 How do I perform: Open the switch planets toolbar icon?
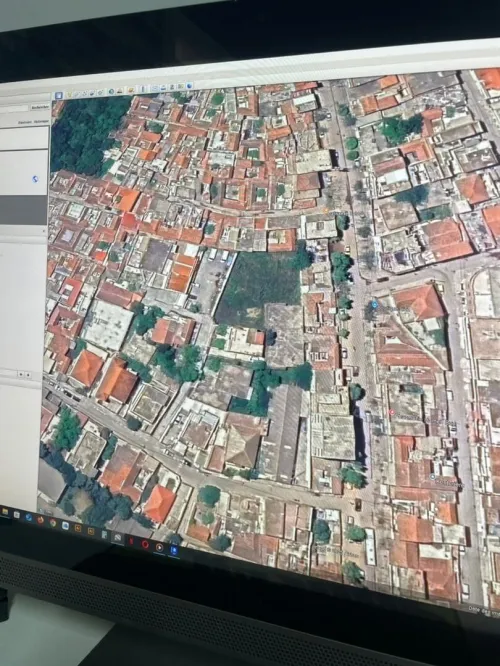pyautogui.click(x=131, y=90)
